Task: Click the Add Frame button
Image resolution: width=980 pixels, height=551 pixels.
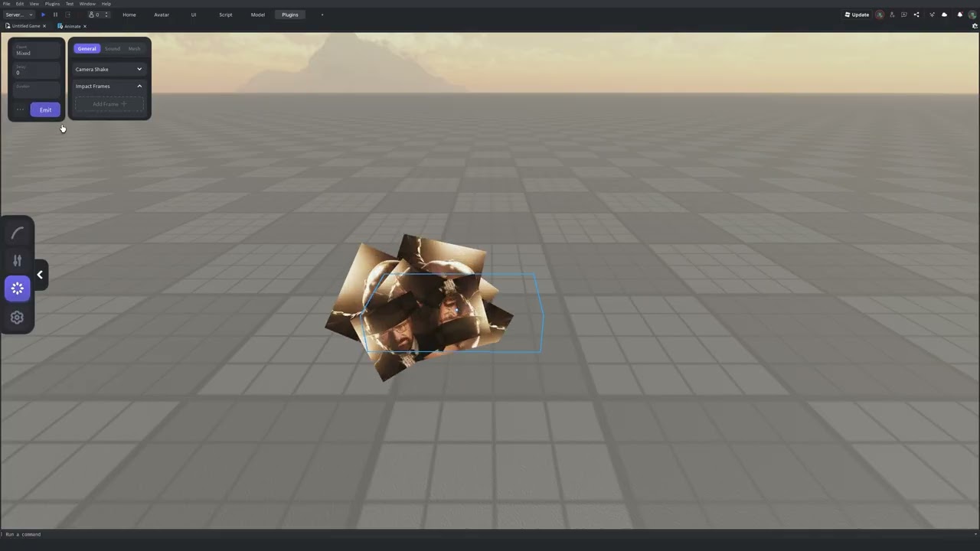Action: click(x=109, y=104)
